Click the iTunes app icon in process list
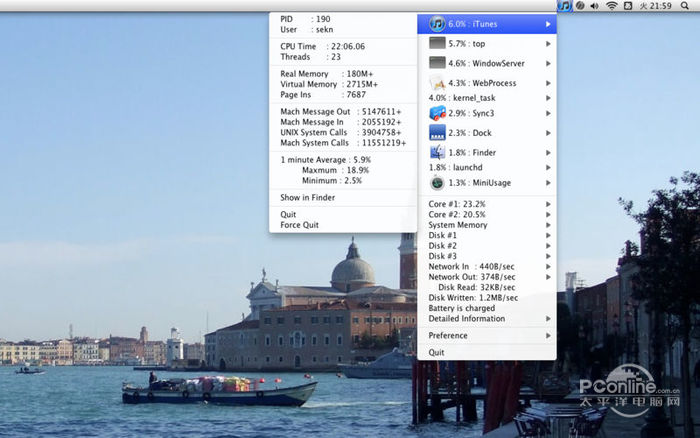The width and height of the screenshot is (700, 438). click(x=437, y=24)
